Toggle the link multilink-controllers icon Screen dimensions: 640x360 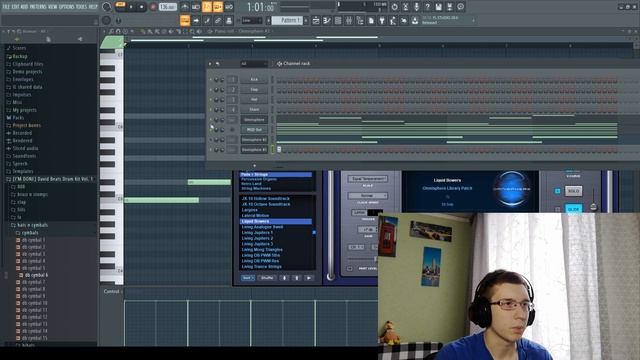[218, 20]
